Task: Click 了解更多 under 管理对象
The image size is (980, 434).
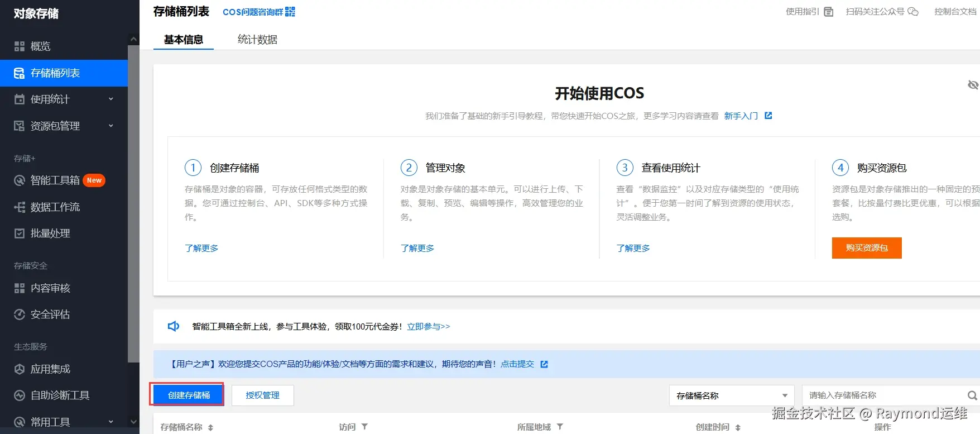Action: pos(417,248)
